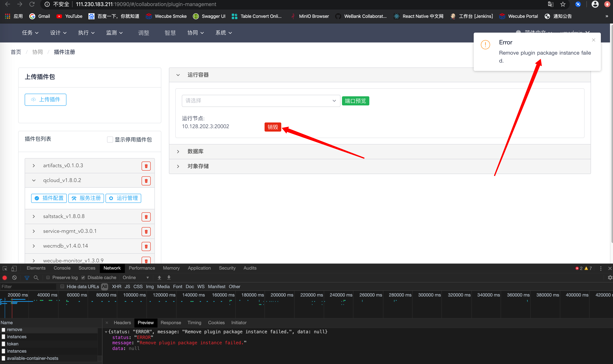Screen dimensions: 613x364
Task: Open the 任务 navigation menu
Action: tap(30, 33)
